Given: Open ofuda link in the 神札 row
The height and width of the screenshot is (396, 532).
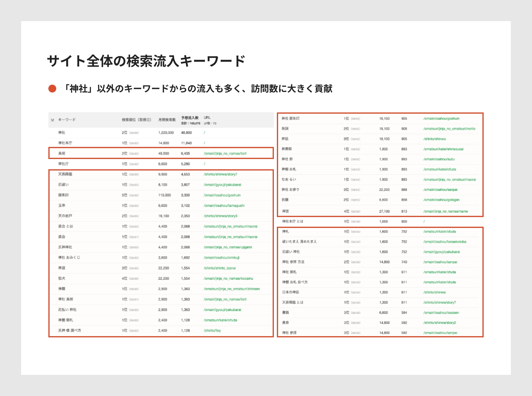Looking at the screenshot, I should (x=440, y=232).
